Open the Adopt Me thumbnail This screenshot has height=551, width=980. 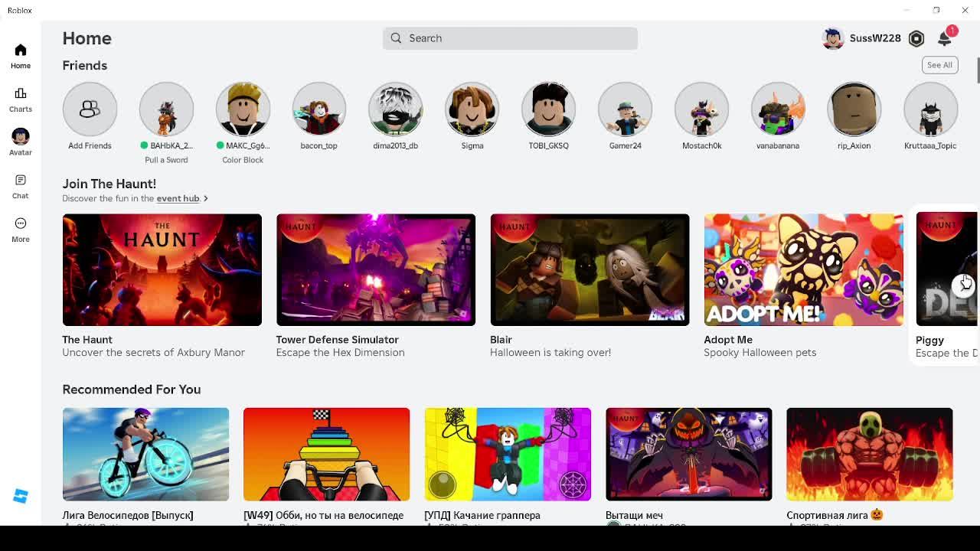pyautogui.click(x=804, y=270)
